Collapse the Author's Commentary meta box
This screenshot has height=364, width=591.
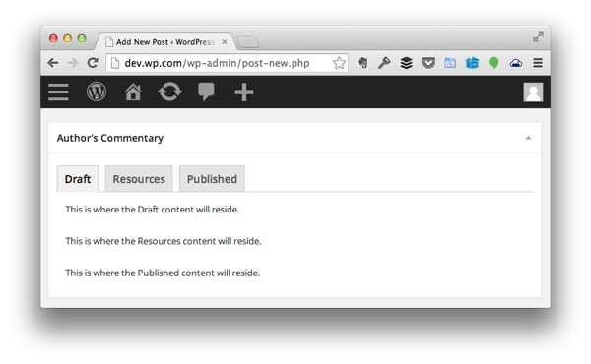[528, 138]
